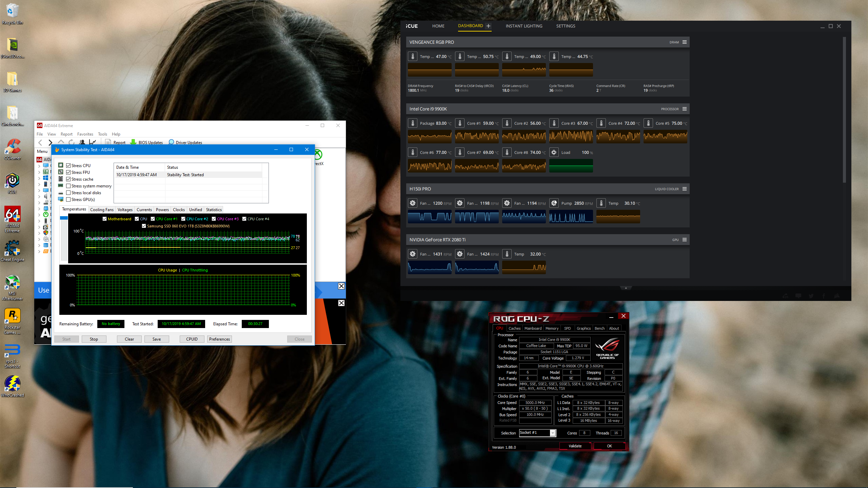Open MSI Afterburner desktop shortcut
The width and height of the screenshot is (868, 488).
12,287
